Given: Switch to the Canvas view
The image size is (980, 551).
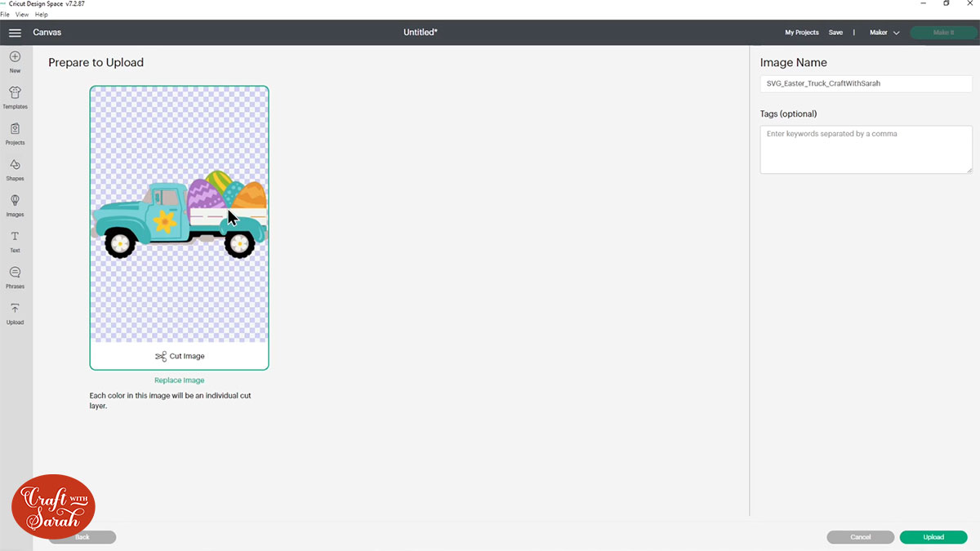Looking at the screenshot, I should tap(47, 33).
